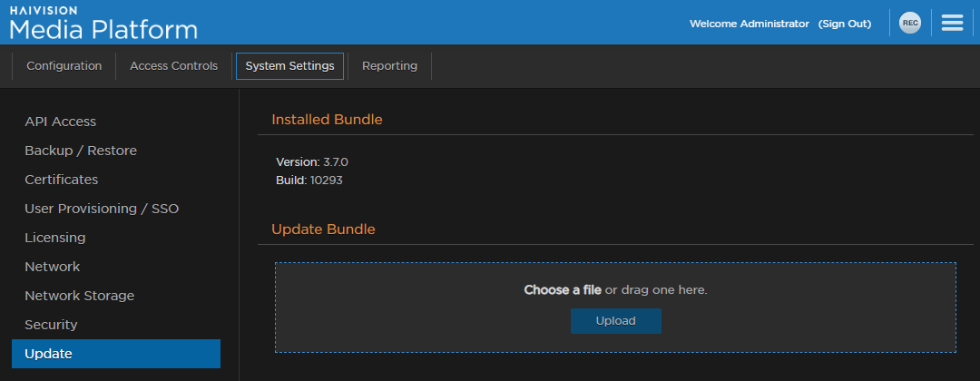
Task: Click the Haivision Media Platform logo
Action: coord(103,24)
